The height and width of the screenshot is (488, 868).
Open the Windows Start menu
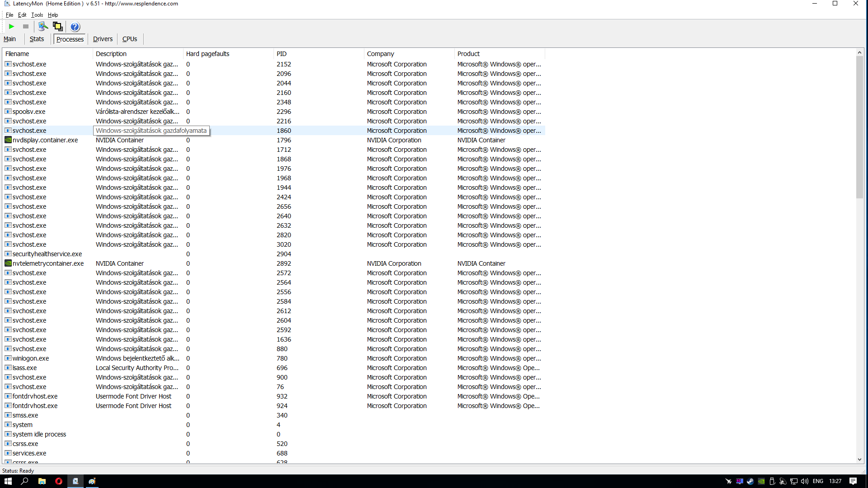coord(8,481)
